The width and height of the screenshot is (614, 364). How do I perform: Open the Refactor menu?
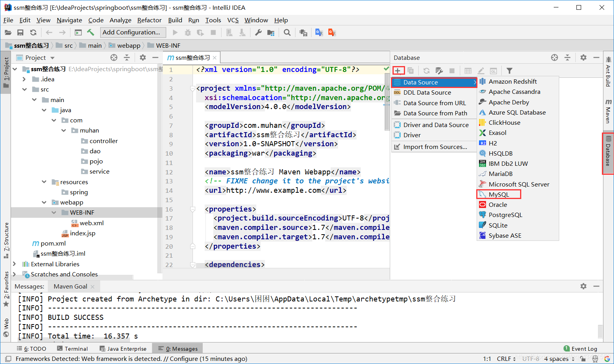pos(149,20)
